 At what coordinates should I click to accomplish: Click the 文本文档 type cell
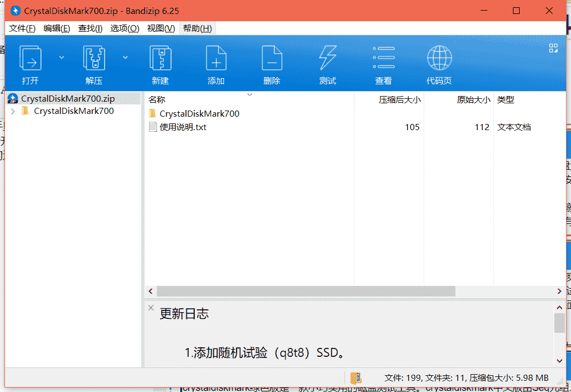(x=514, y=127)
